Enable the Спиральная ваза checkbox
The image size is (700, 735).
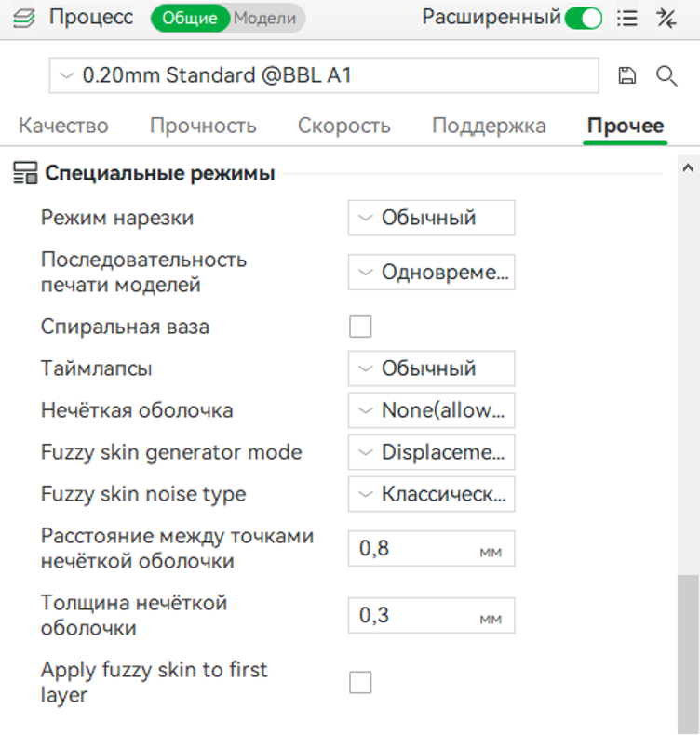click(x=360, y=327)
